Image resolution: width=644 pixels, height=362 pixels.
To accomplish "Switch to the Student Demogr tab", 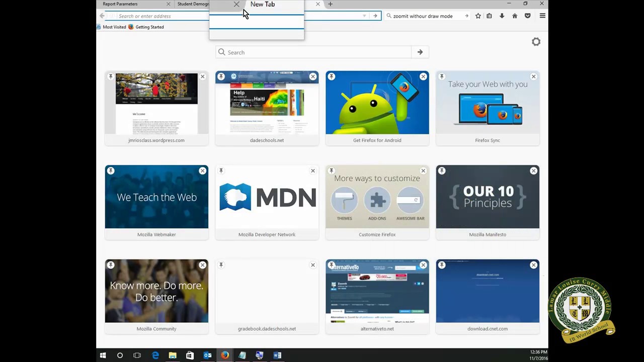I will click(193, 4).
